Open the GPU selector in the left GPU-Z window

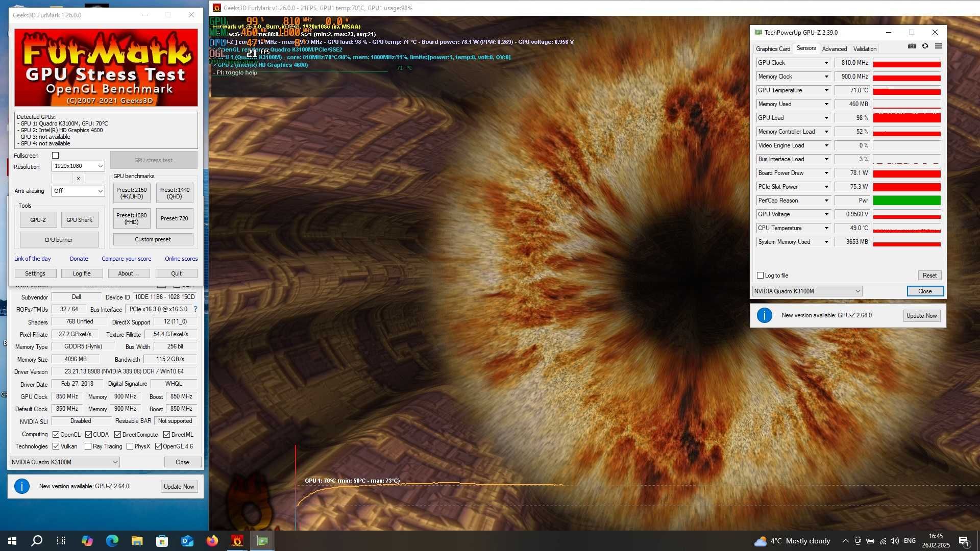(64, 462)
